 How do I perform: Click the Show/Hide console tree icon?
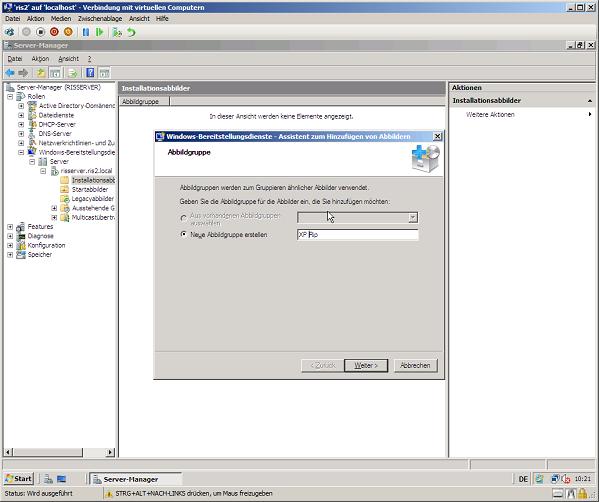55,73
